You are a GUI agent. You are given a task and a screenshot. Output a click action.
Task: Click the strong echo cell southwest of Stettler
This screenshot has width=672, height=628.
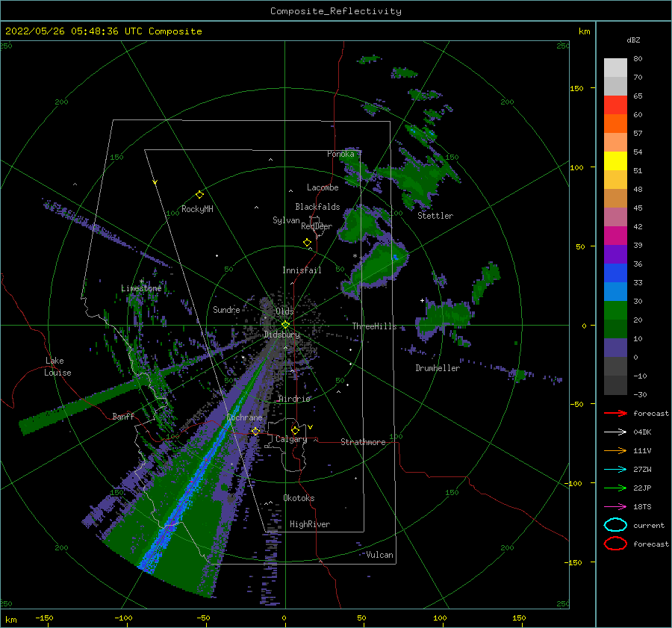379,264
